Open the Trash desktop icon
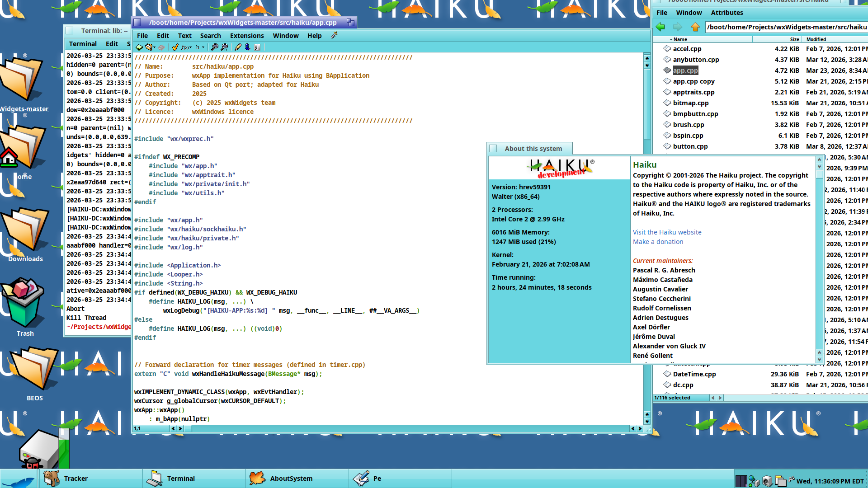Screen dimensions: 868x488 tap(24, 305)
